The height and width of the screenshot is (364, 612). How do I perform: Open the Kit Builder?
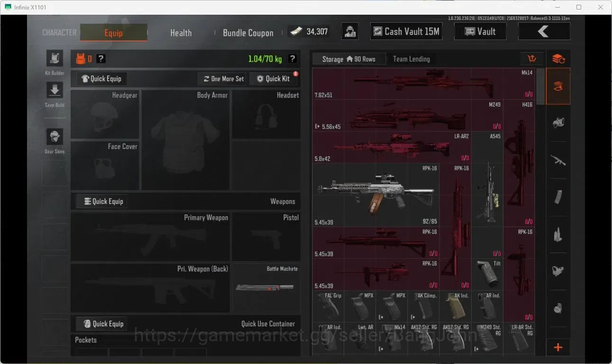coord(55,59)
